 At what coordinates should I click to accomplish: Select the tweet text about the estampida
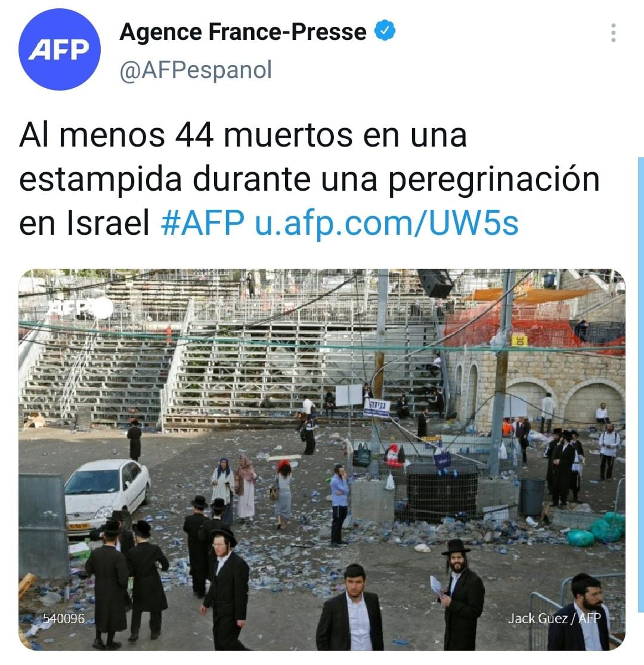point(309,179)
